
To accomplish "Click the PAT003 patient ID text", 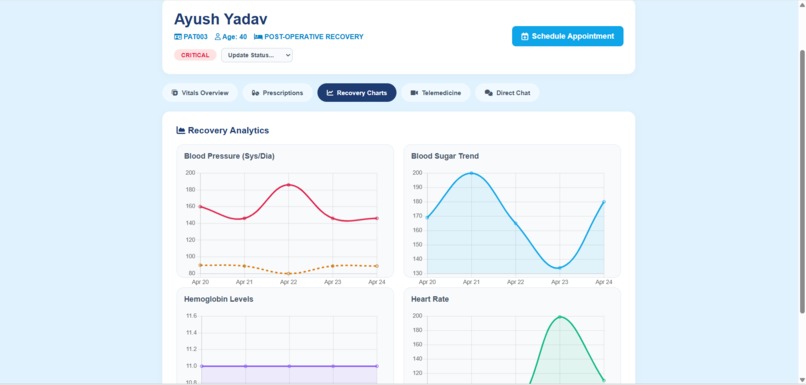I will (x=195, y=37).
